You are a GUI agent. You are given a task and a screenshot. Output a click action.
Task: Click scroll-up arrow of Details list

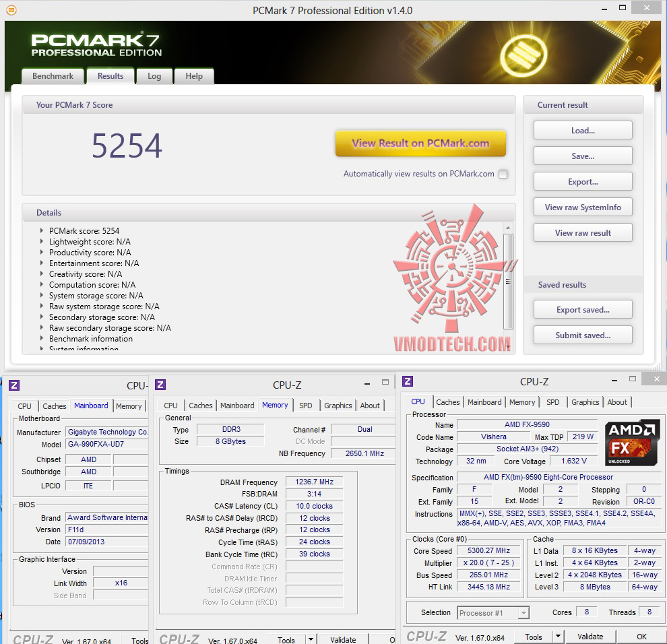[x=508, y=228]
